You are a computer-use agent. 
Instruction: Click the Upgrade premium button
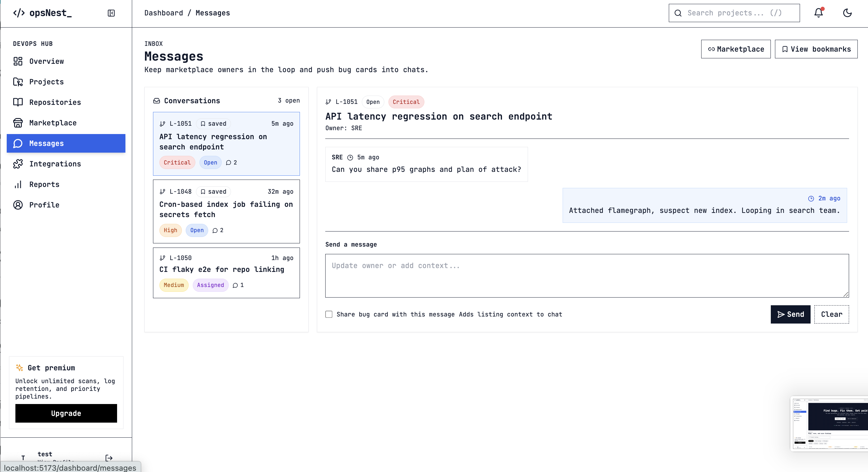point(66,413)
